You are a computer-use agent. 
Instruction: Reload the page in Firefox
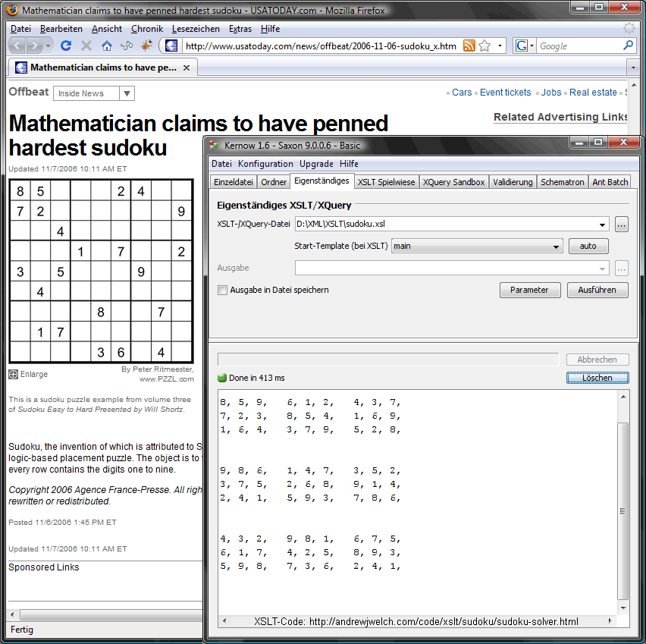tap(65, 46)
